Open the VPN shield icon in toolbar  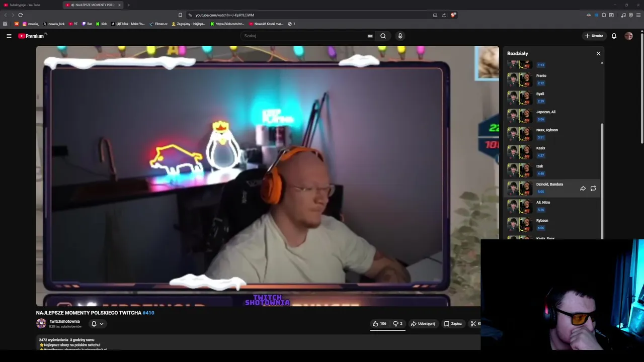(631, 15)
